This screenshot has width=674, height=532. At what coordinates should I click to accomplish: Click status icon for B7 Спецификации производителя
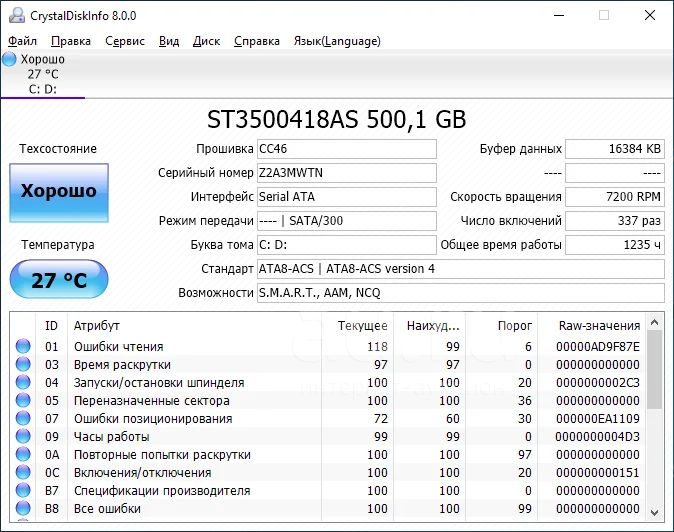click(23, 490)
